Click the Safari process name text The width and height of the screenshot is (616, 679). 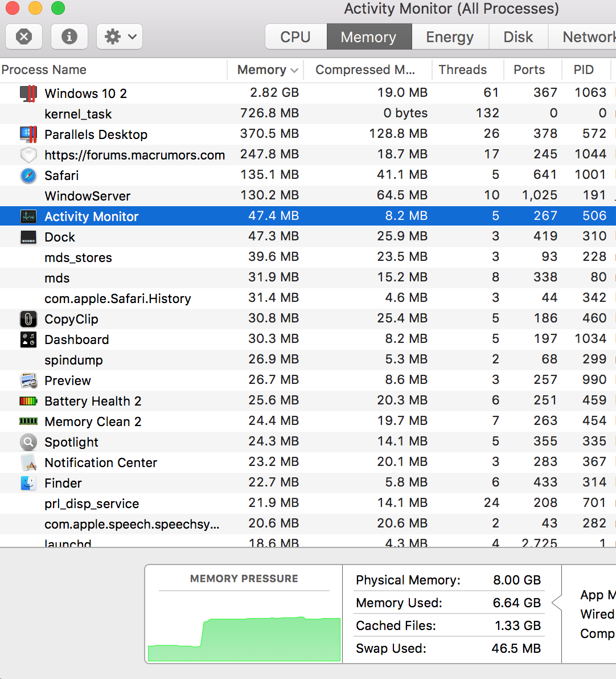(61, 175)
